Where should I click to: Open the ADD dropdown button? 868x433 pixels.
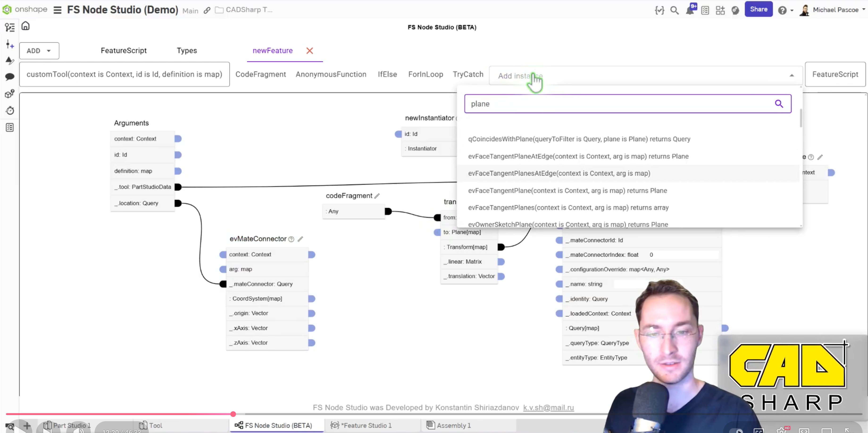[x=39, y=51]
